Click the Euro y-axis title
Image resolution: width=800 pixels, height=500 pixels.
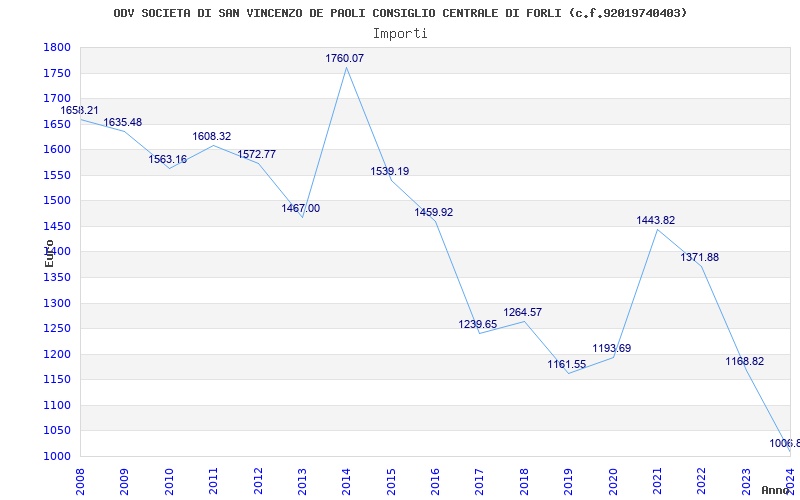49,253
